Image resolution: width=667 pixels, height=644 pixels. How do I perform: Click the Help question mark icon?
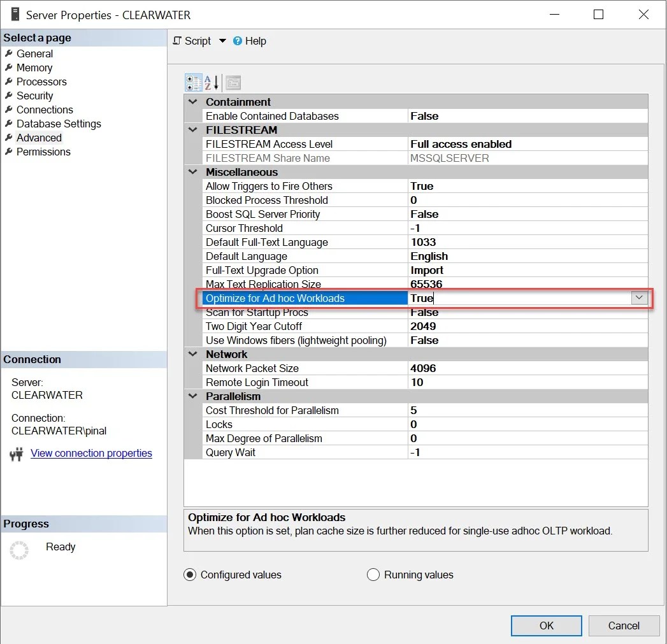238,41
